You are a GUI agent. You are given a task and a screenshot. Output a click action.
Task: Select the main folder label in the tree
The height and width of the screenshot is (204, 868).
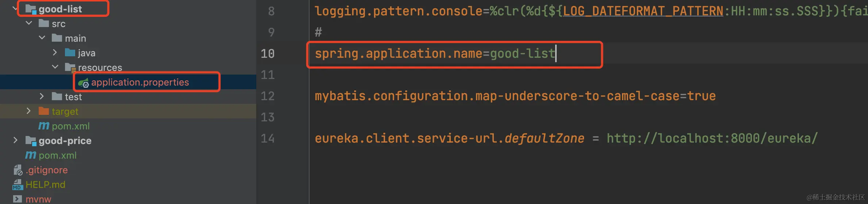tap(75, 38)
